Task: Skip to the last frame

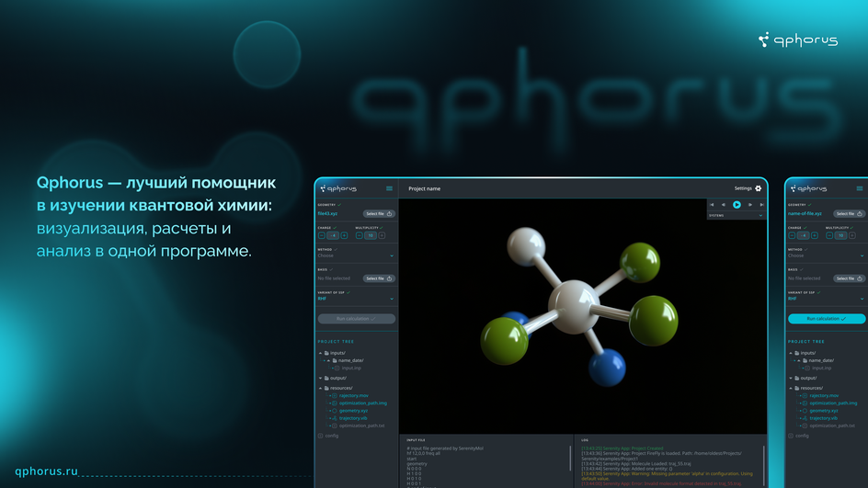Action: 761,205
